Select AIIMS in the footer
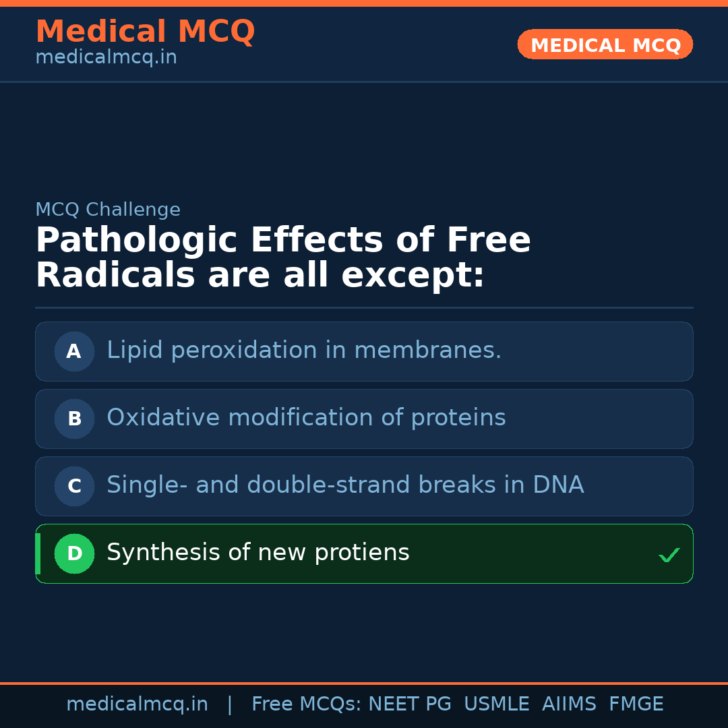 (569, 704)
